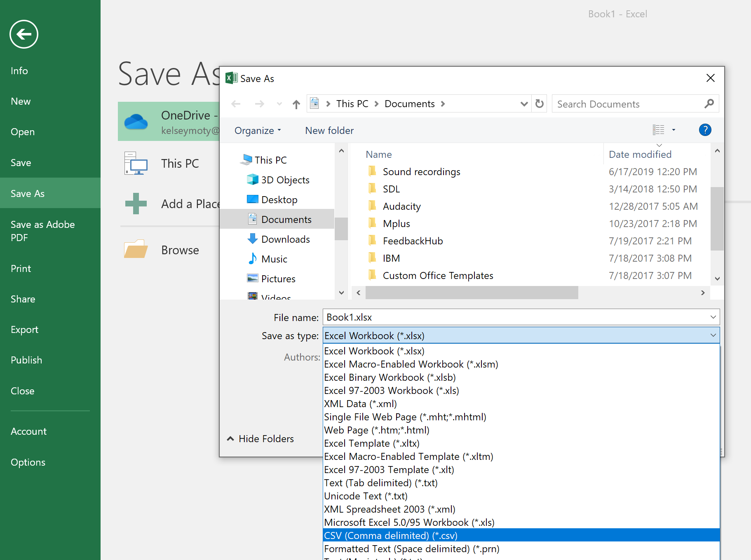
Task: Select CSV (Comma delimited) file type
Action: tap(521, 535)
